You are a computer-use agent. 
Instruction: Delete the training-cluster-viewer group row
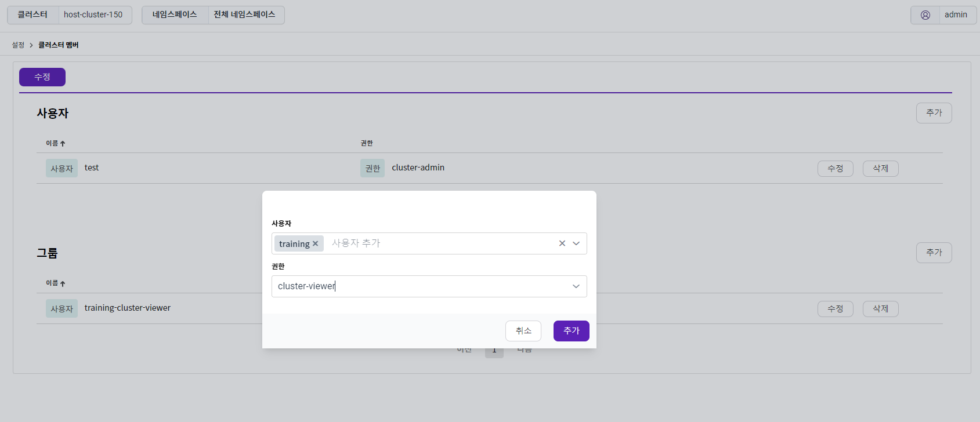[881, 309]
